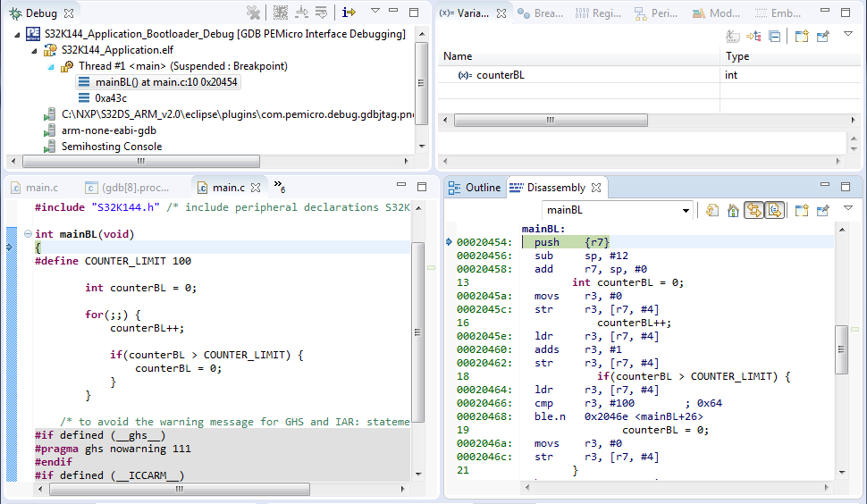Toggle Show Source in Disassembly view

(x=774, y=210)
